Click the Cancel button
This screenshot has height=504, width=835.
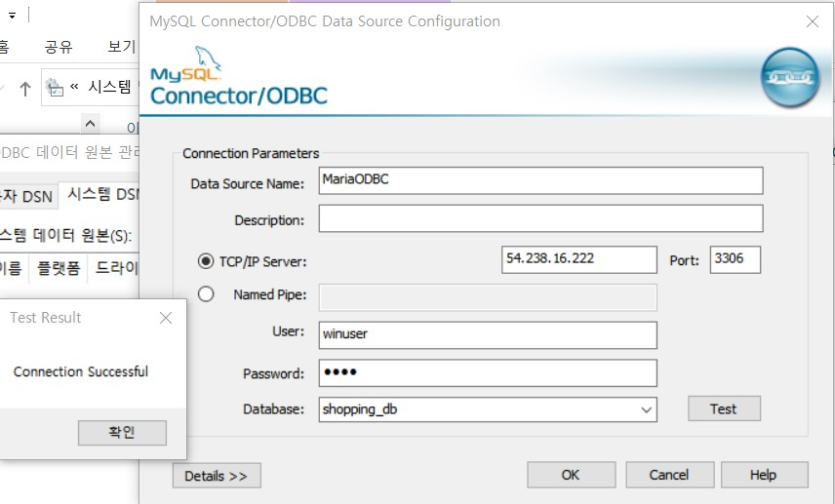click(669, 475)
